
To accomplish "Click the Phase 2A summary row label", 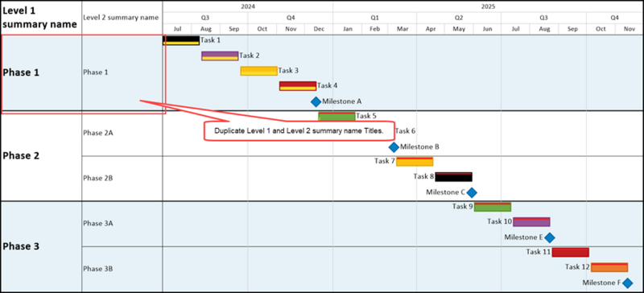I will click(x=98, y=133).
